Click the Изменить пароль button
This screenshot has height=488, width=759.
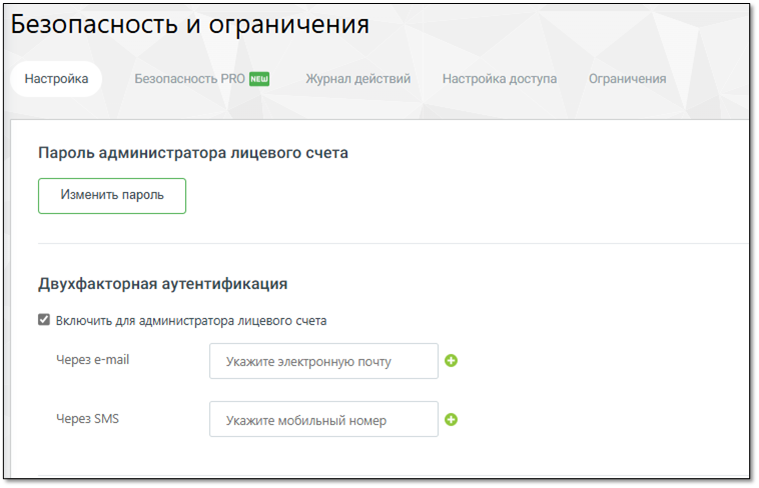pos(112,196)
